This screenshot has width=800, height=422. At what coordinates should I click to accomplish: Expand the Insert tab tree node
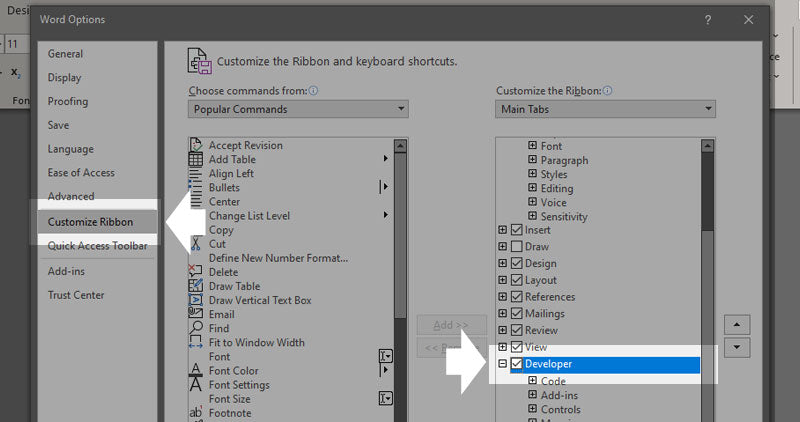pyautogui.click(x=502, y=230)
